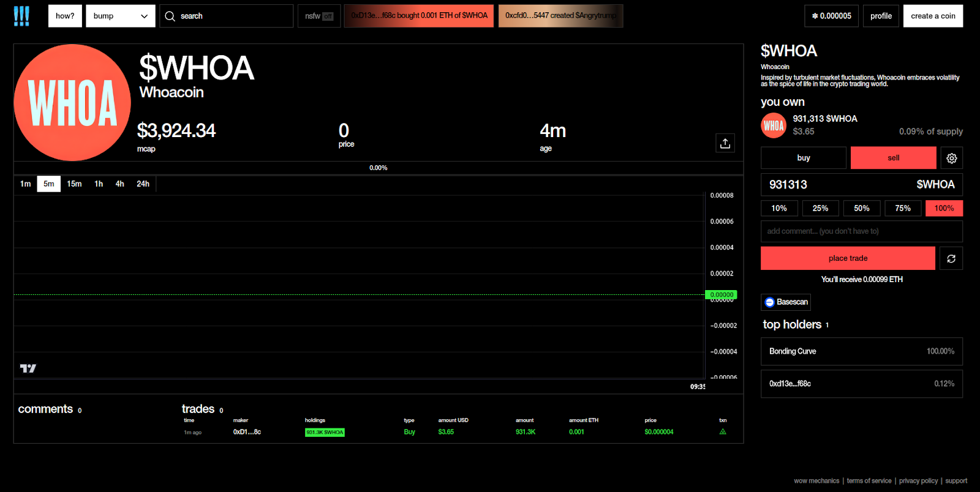This screenshot has width=980, height=492.
Task: Choose the 25% amount preset
Action: tap(821, 208)
